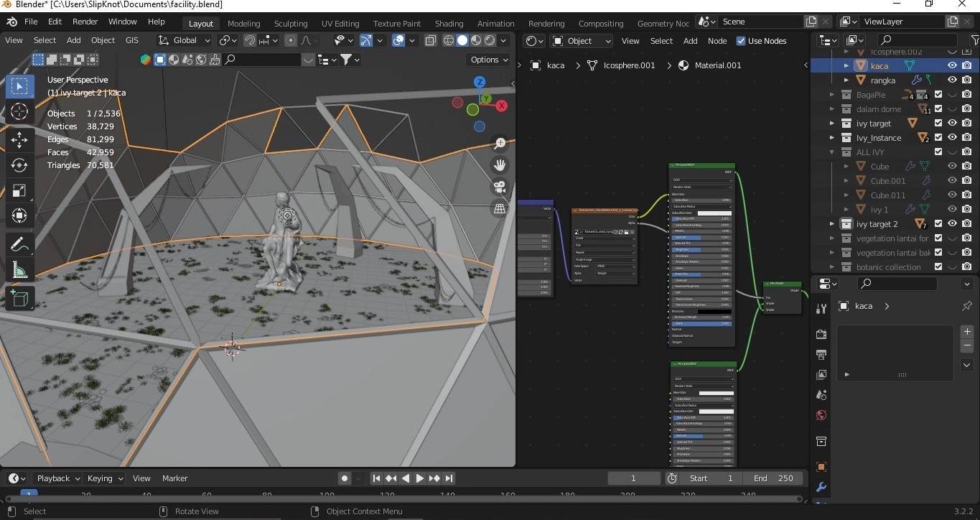Open the Global transform orientation dropdown
This screenshot has width=980, height=520.
point(185,40)
